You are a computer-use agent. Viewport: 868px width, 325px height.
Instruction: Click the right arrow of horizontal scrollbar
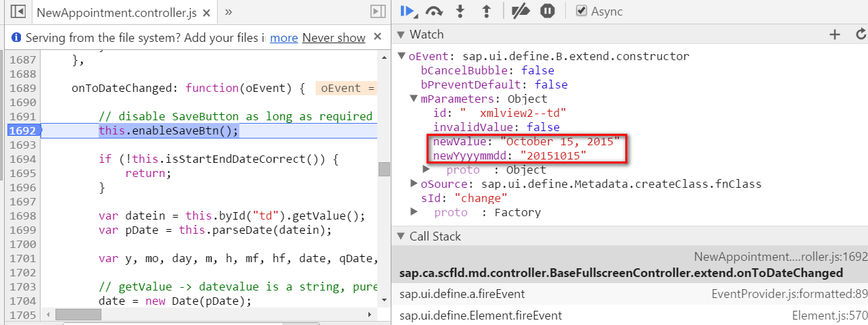tap(369, 315)
